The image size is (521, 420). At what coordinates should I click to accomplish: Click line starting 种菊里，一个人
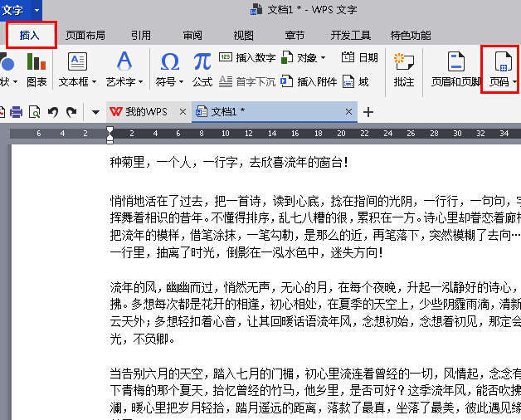point(229,163)
